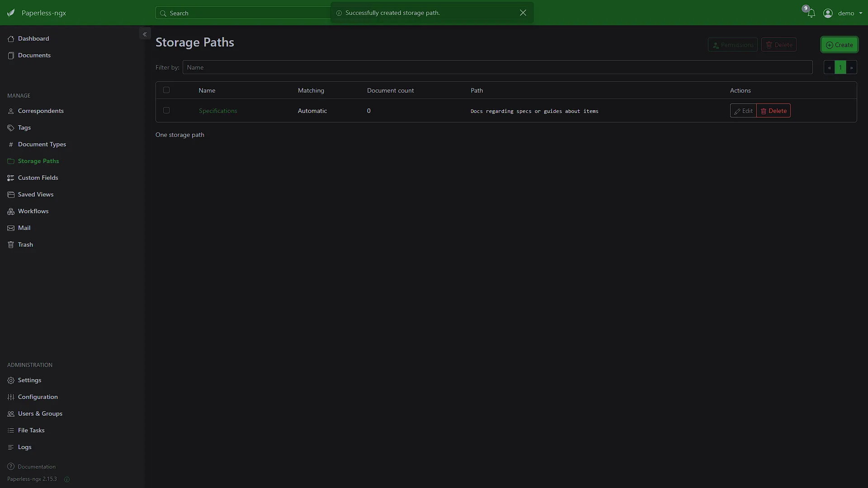This screenshot has width=868, height=488.
Task: Click the top bulk Delete button
Action: [778, 45]
